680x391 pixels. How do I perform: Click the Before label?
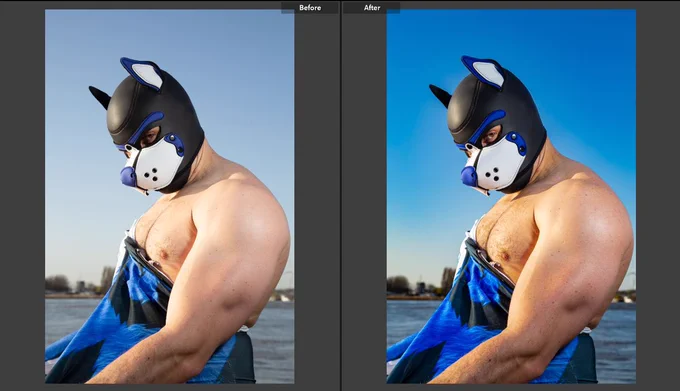point(310,8)
